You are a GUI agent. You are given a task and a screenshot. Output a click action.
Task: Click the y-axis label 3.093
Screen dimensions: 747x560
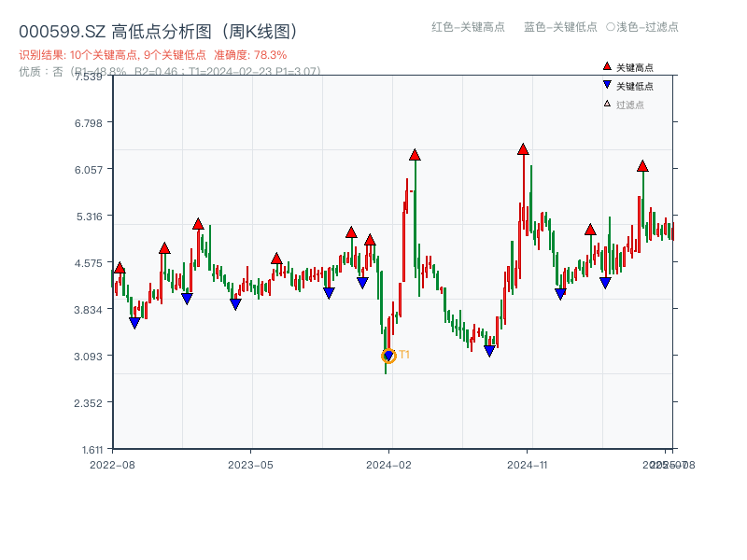click(x=88, y=357)
